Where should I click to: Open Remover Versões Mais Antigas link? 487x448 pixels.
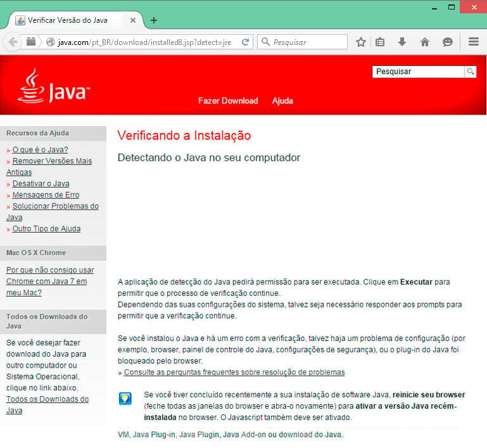coord(49,167)
